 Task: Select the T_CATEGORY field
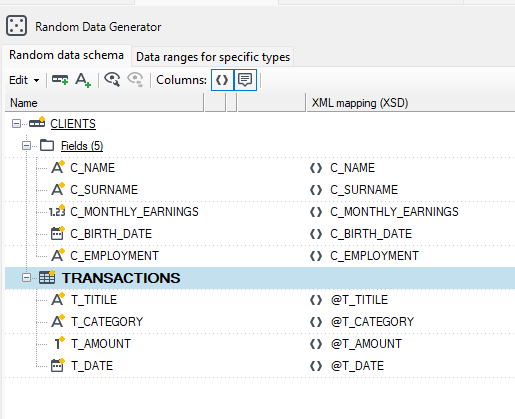click(107, 322)
